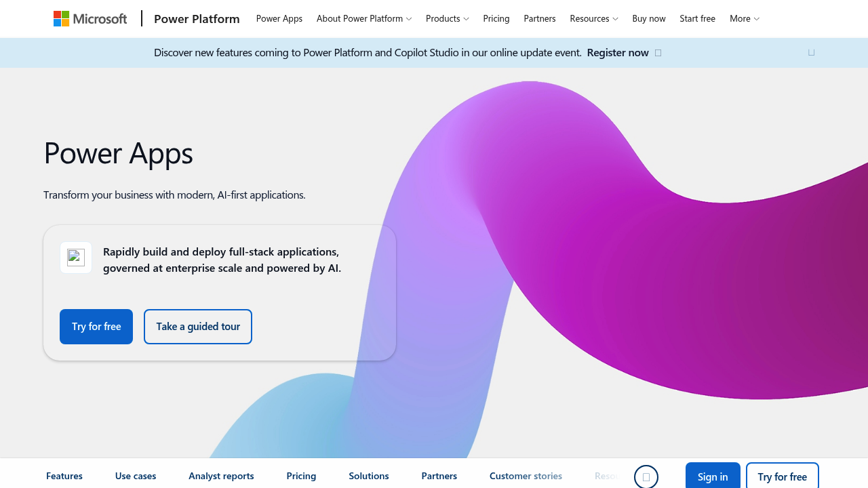Expand the About Power Platform menu
868x488 pixels.
pyautogui.click(x=364, y=19)
